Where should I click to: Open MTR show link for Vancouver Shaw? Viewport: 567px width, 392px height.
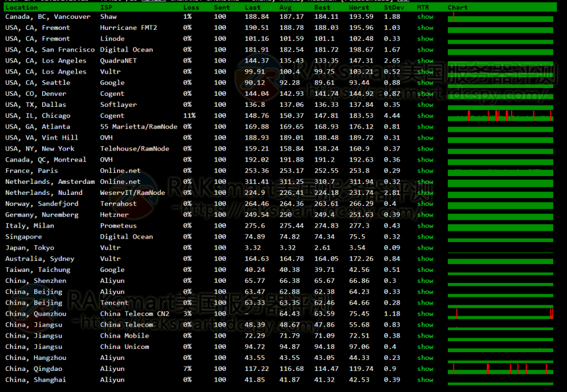tap(425, 17)
